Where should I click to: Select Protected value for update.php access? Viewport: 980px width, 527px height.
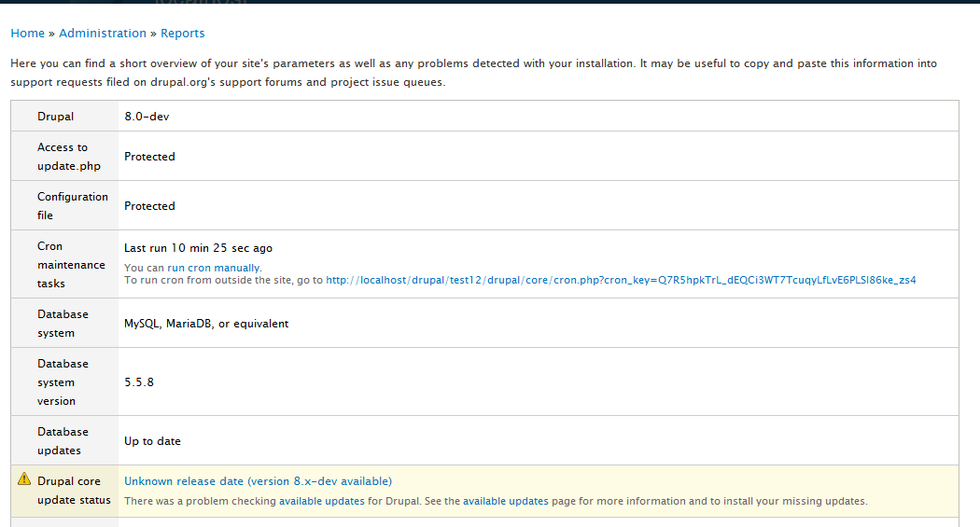point(149,157)
